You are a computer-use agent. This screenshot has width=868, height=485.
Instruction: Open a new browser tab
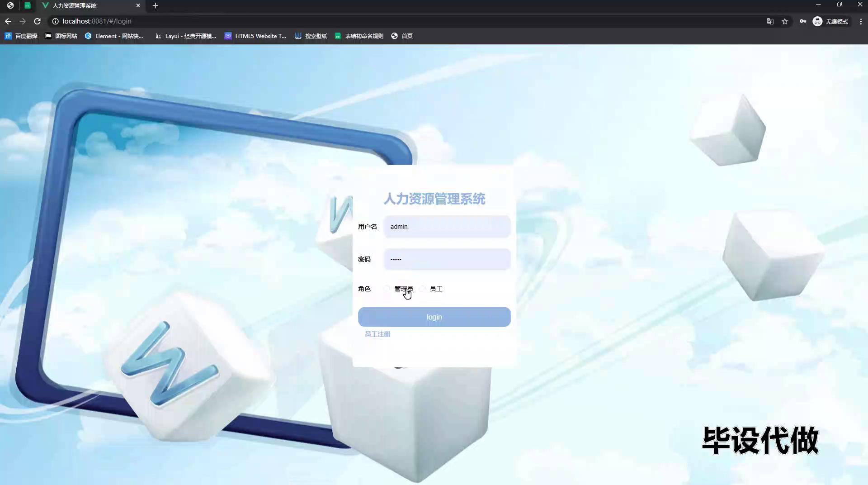point(155,5)
